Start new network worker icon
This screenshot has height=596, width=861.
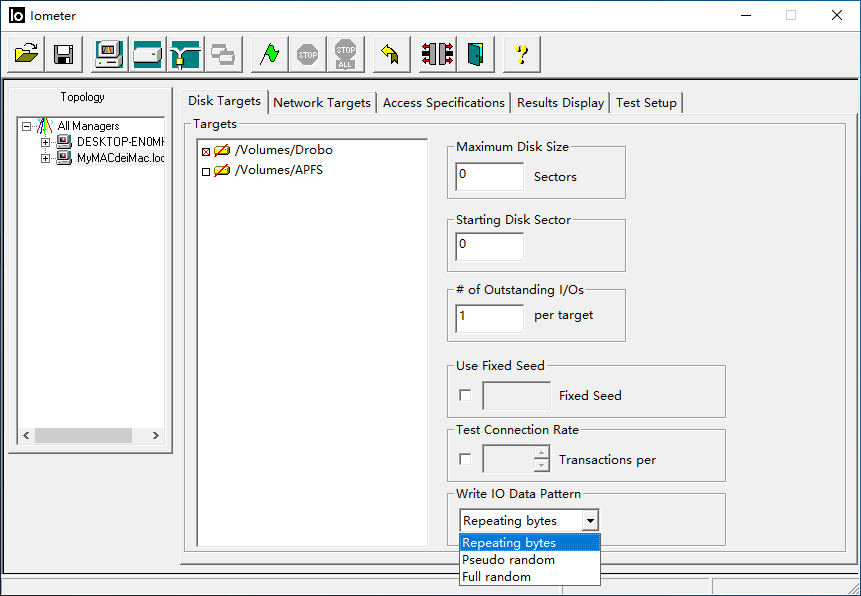coord(186,54)
